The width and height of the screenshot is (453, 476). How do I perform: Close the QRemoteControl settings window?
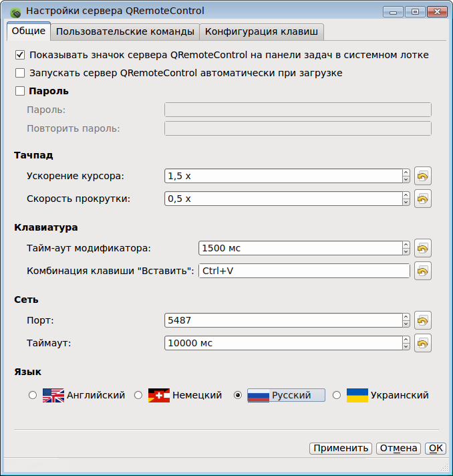coord(437,12)
